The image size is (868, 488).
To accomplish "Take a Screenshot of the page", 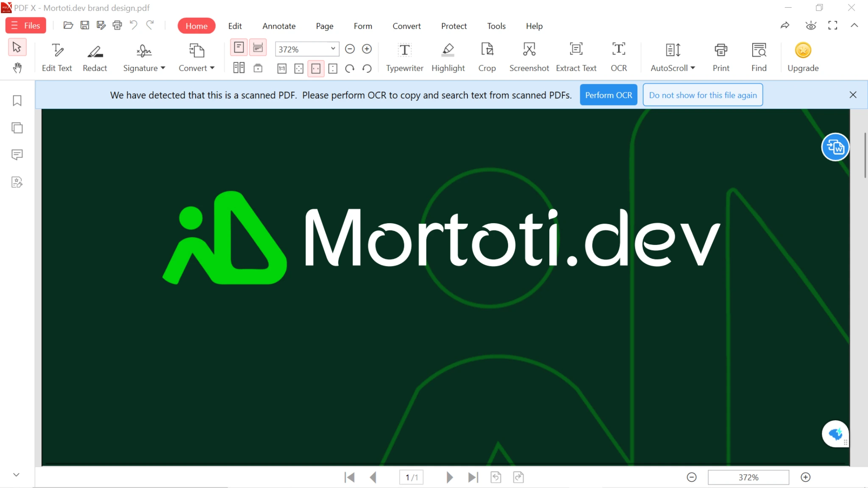I will (529, 58).
